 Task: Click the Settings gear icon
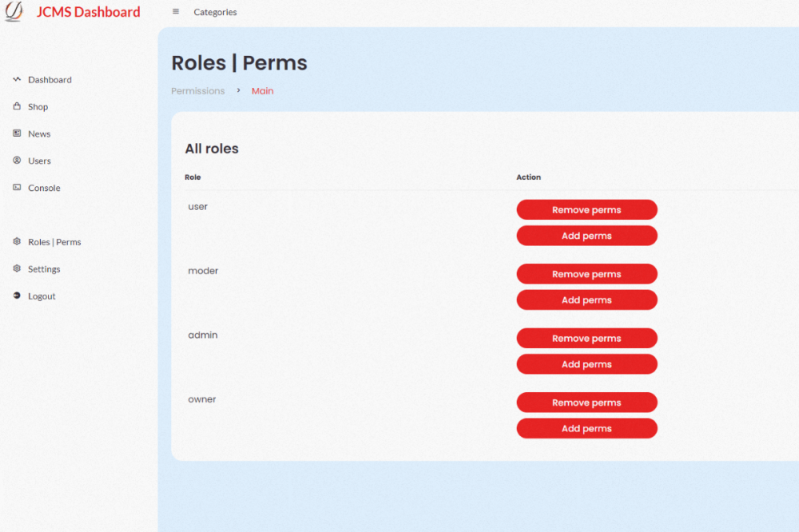click(x=17, y=269)
